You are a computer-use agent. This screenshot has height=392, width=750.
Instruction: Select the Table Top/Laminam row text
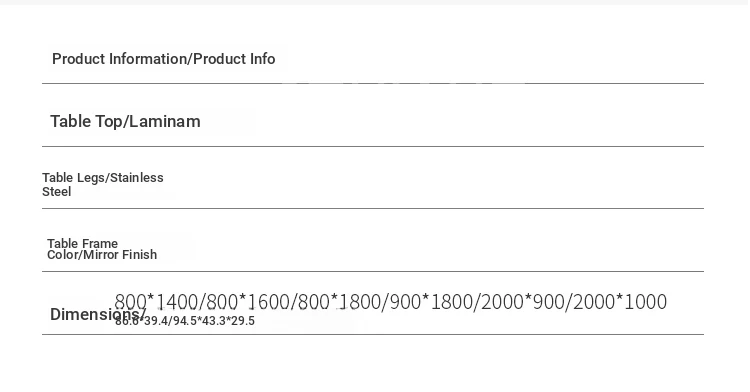tap(125, 121)
